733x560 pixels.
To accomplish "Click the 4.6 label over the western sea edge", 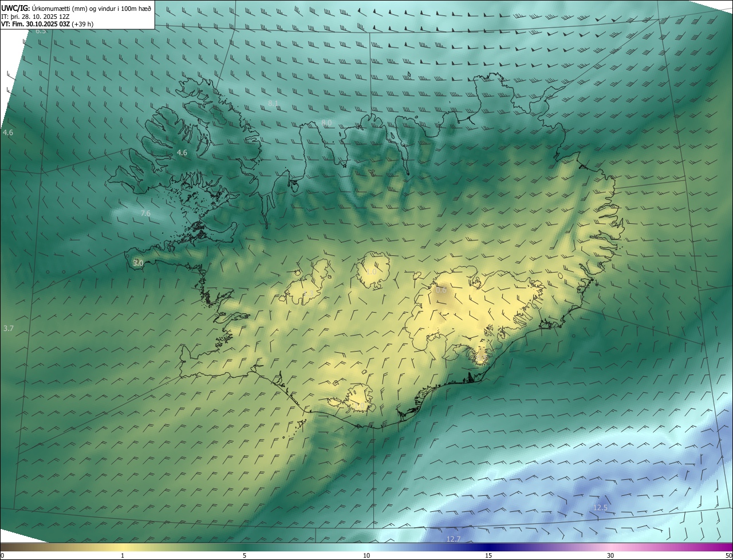I will [8, 133].
